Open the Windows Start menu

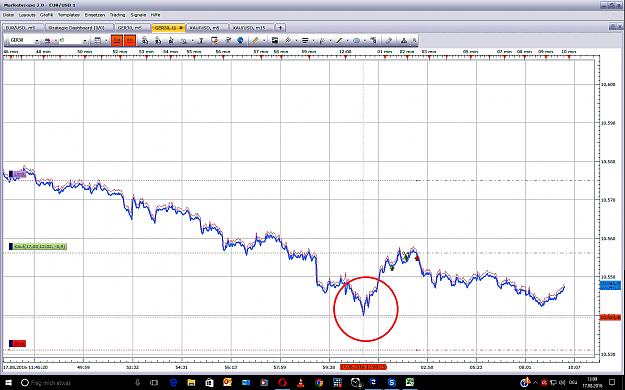point(8,382)
